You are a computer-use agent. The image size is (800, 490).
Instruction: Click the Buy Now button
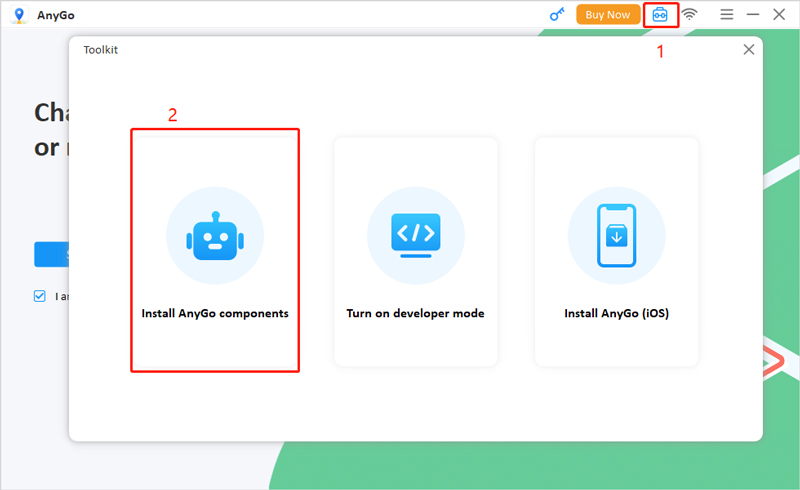point(608,15)
